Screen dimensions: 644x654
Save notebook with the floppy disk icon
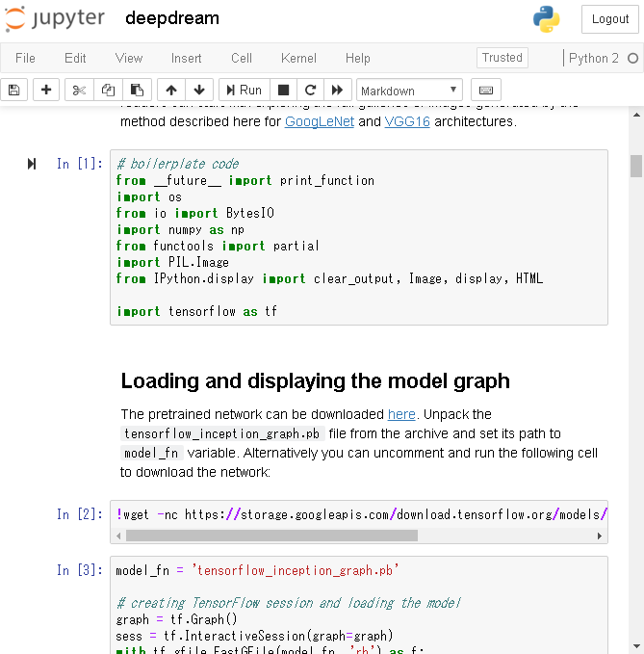click(13, 90)
